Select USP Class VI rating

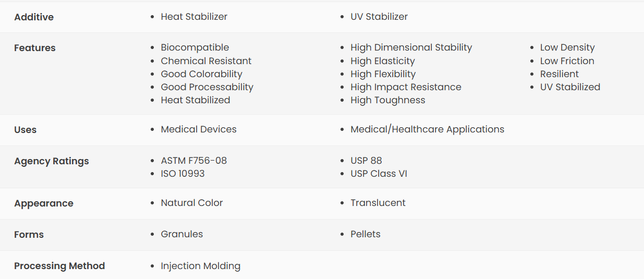tap(379, 174)
